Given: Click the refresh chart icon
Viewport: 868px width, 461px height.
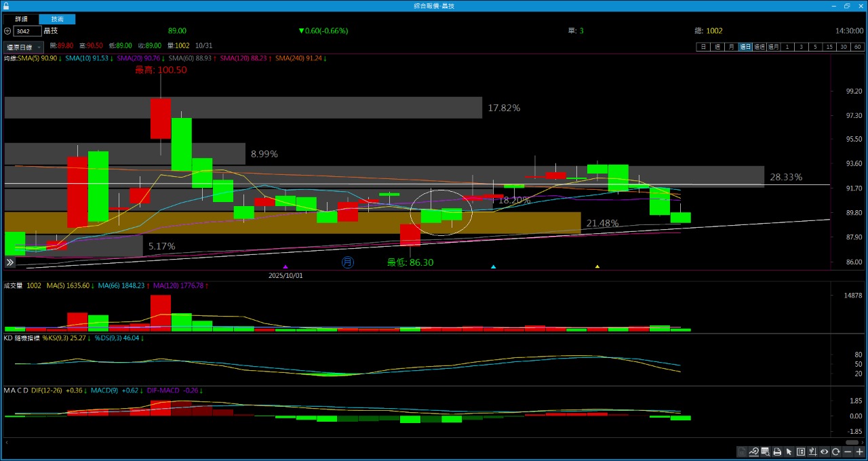Looking at the screenshot, I should coord(835,452).
